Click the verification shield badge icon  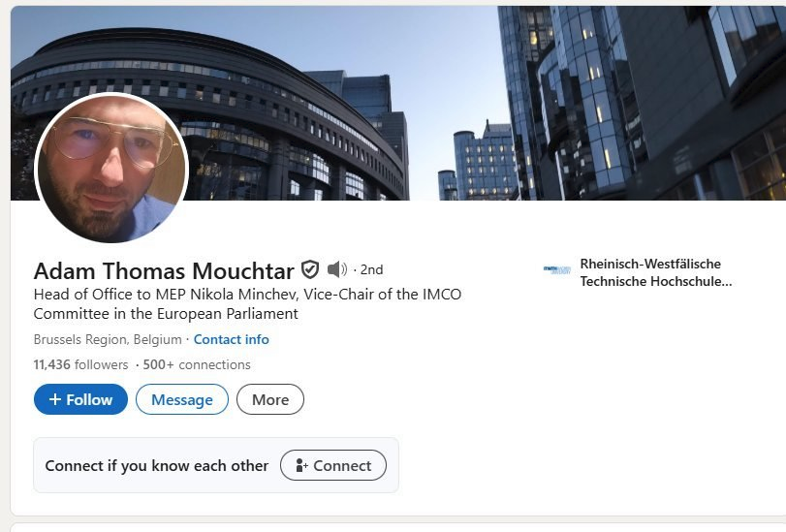coord(310,269)
